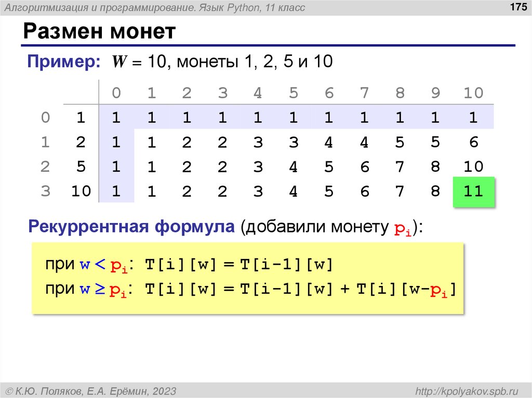The image size is (532, 398).
Task: Click gray column header 3
Action: (x=222, y=92)
